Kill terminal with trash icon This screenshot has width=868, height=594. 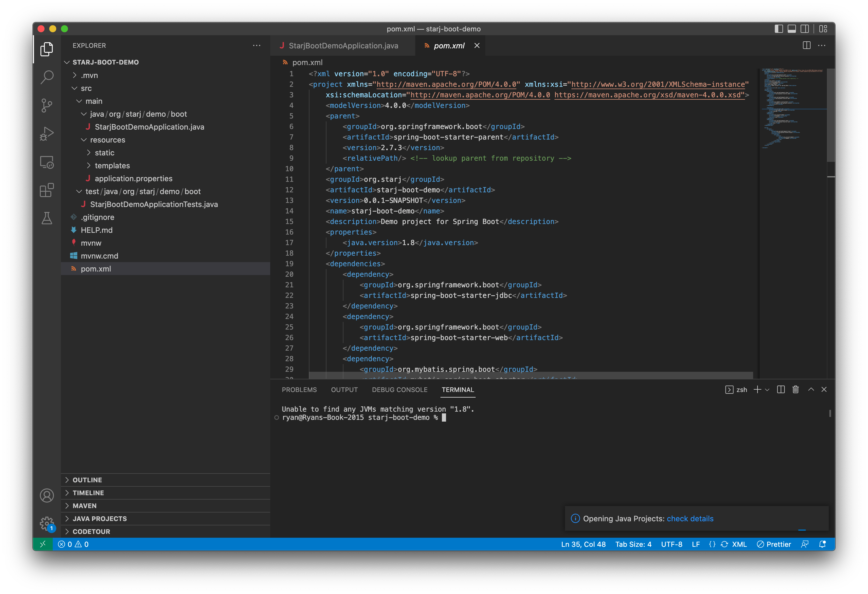pos(796,390)
